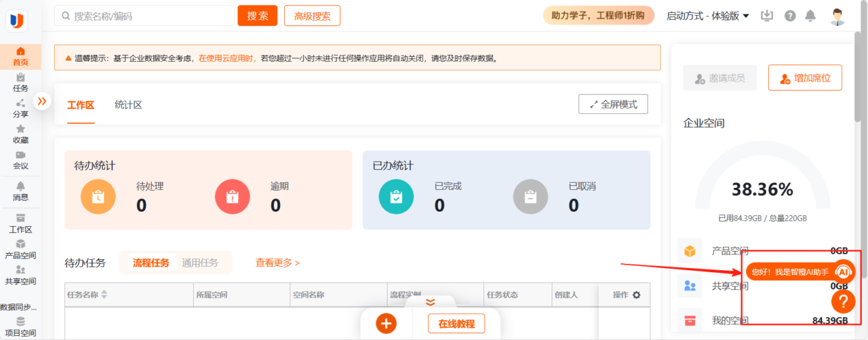The width and height of the screenshot is (868, 340).
Task: Open the table column settings gear
Action: 636,295
